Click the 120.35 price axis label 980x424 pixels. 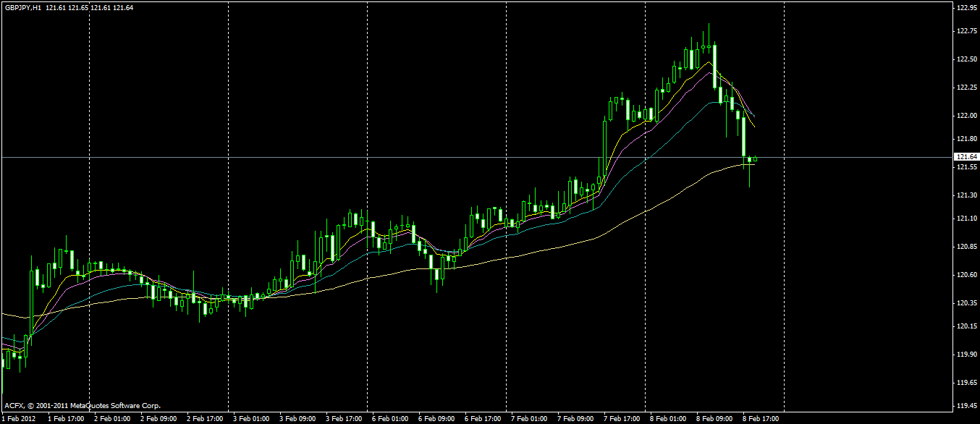click(x=967, y=303)
